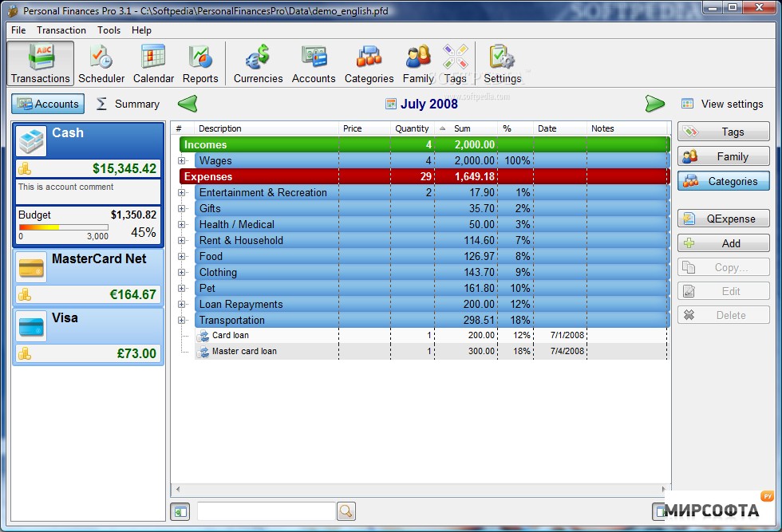782x532 pixels.
Task: Open the Transaction menu
Action: click(x=61, y=30)
